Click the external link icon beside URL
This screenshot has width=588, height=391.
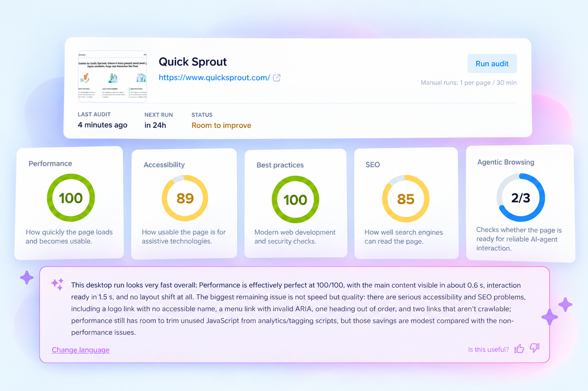click(x=277, y=78)
